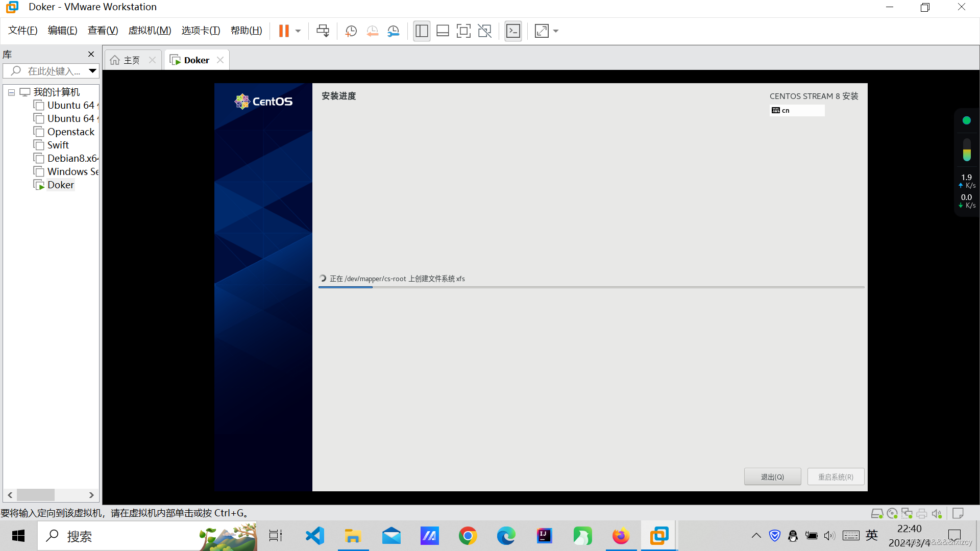Open the 虚拟机(M) menu
The image size is (980, 551).
tap(150, 31)
